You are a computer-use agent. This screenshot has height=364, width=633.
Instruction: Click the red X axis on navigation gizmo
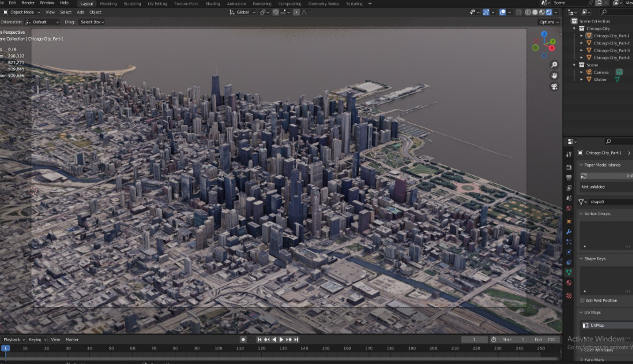tap(551, 48)
